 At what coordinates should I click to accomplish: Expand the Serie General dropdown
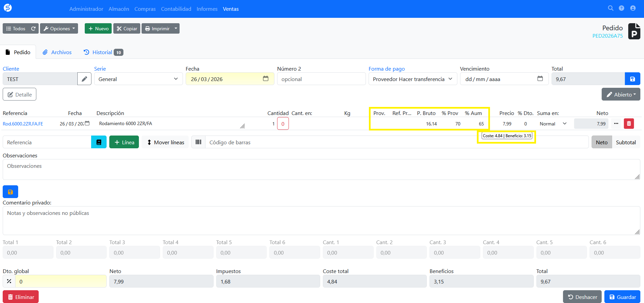[x=138, y=79]
